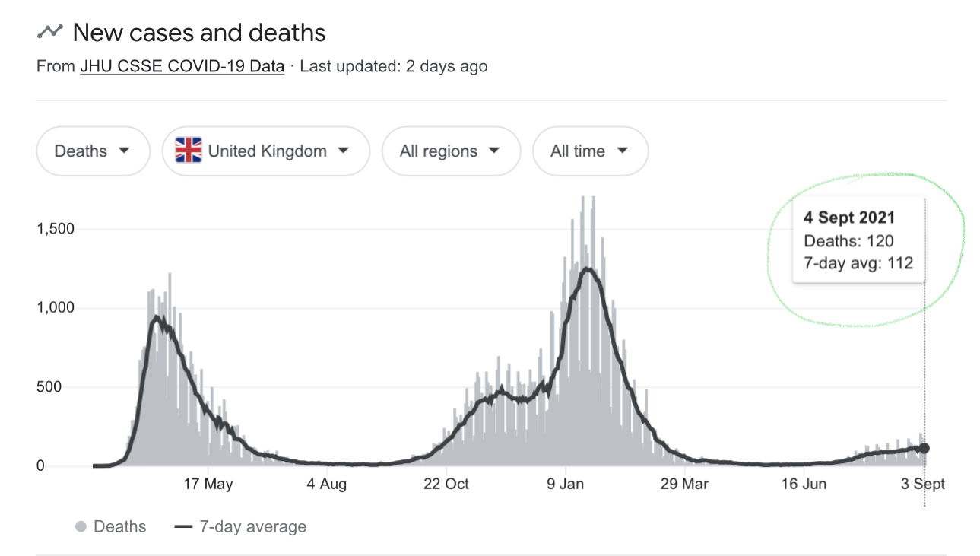The height and width of the screenshot is (556, 980).
Task: Click the 9 Jan axis date label
Action: click(566, 485)
